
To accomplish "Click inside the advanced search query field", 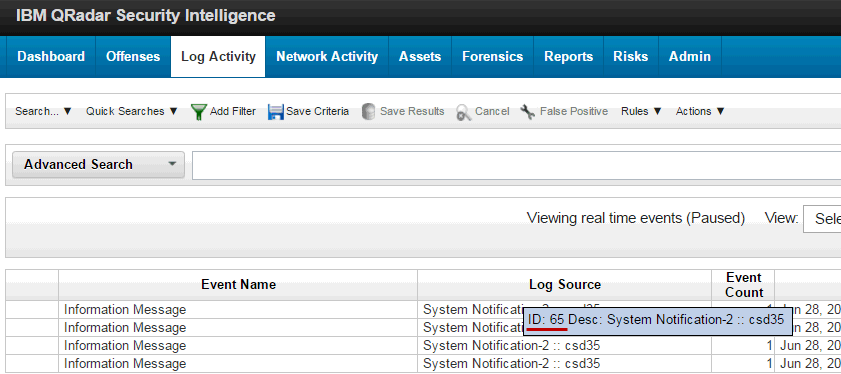I will click(x=517, y=165).
